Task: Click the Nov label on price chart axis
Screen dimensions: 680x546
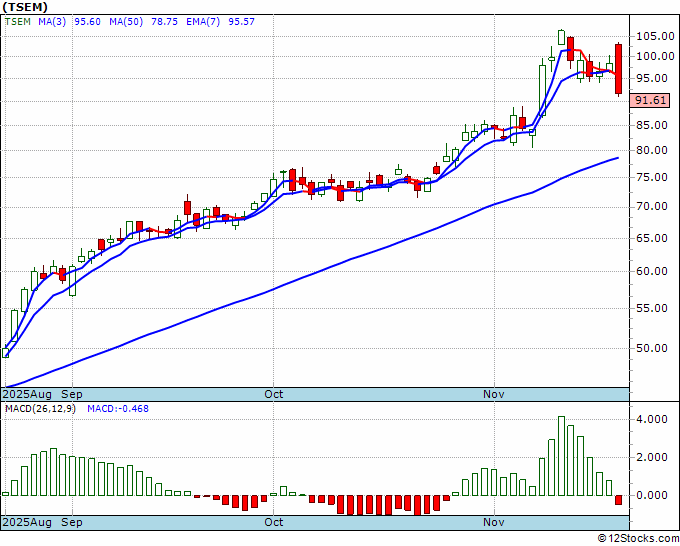Action: [494, 394]
